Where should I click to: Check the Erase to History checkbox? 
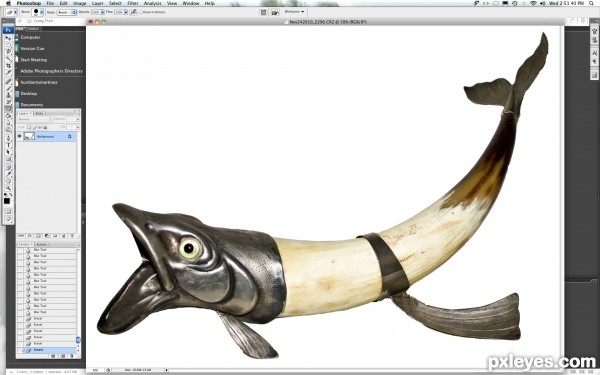pos(141,12)
